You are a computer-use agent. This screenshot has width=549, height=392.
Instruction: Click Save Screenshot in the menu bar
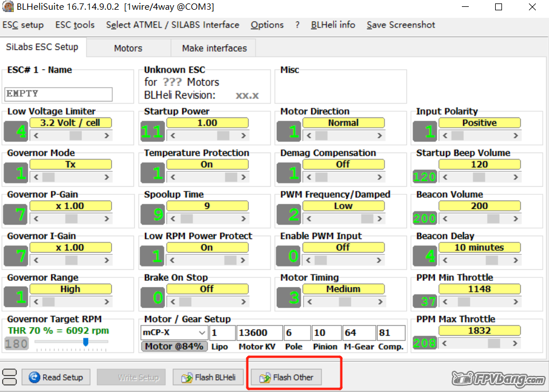[x=401, y=25]
